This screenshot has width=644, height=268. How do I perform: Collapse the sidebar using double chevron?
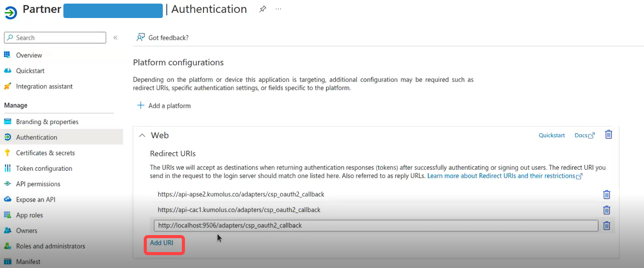115,38
